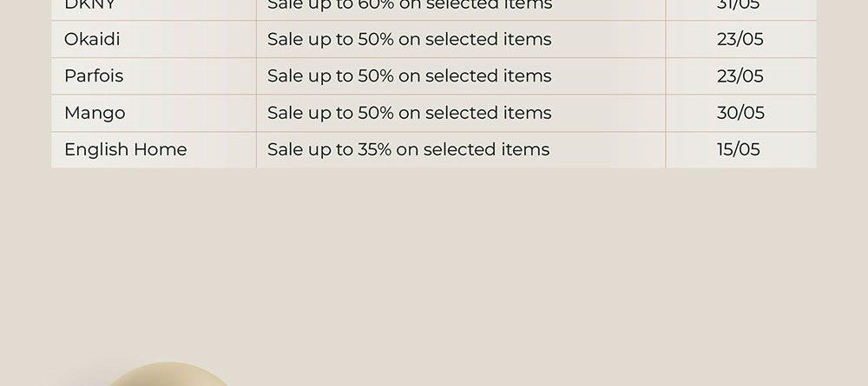868x386 pixels.
Task: Click the partially visible DKNY brand name
Action: [x=89, y=4]
